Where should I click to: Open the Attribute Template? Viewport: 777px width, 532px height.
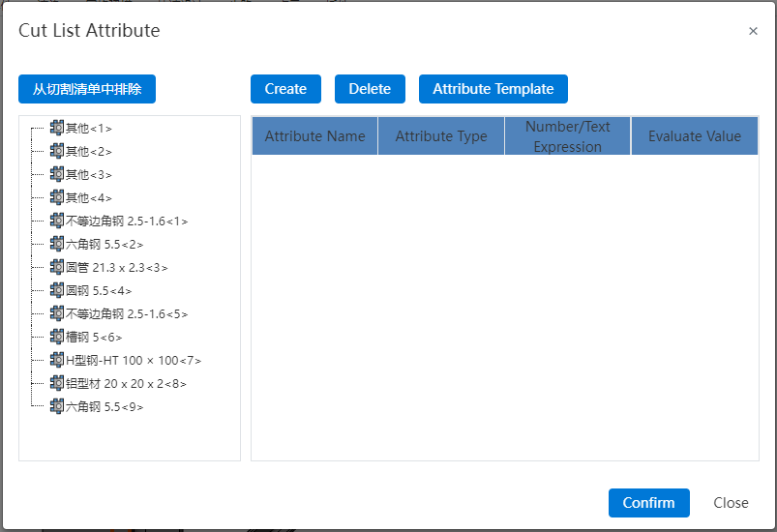click(493, 89)
